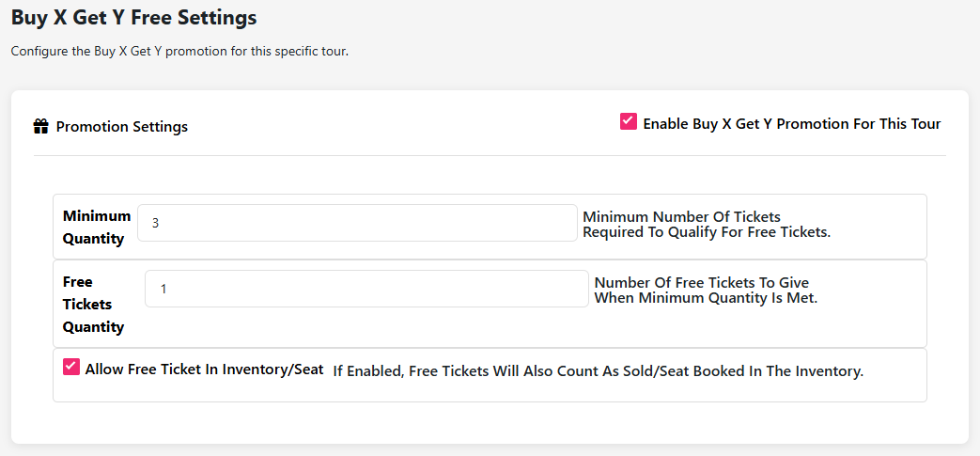Disable the Buy X Get Y promotion checkbox
The height and width of the screenshot is (456, 980).
[629, 121]
